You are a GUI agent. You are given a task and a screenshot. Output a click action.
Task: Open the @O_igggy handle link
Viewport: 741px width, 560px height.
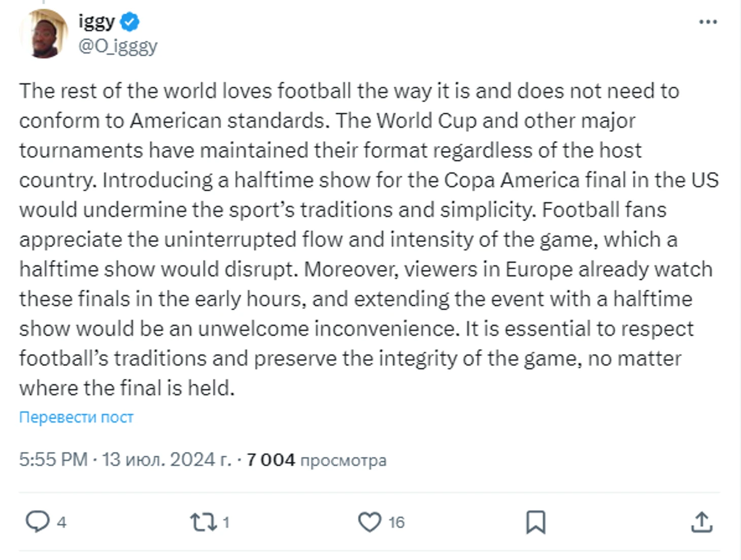(x=118, y=46)
